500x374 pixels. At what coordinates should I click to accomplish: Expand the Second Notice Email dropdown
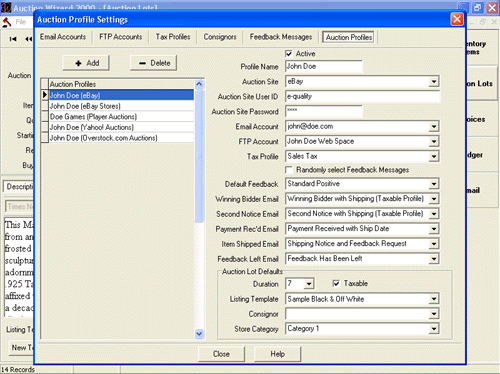[x=434, y=214]
